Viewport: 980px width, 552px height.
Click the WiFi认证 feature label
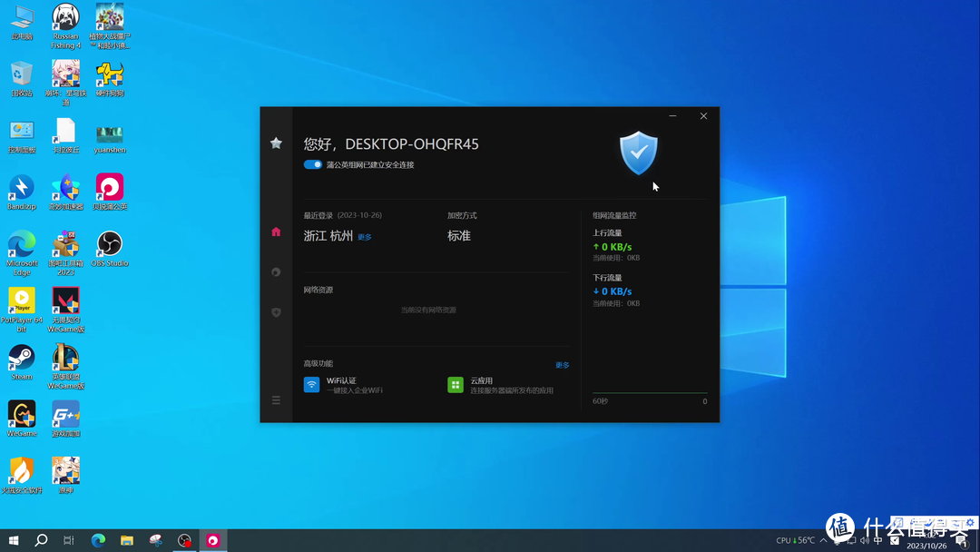click(x=341, y=380)
